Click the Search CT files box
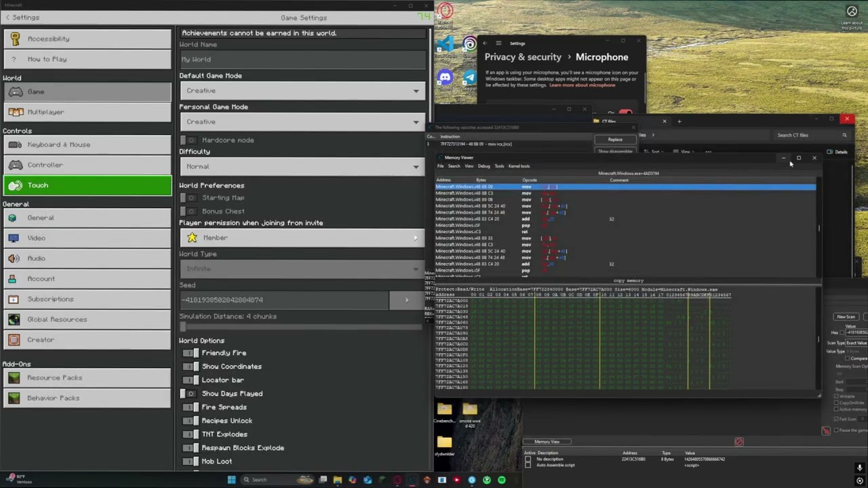Screen dimensions: 868x488 811,135
